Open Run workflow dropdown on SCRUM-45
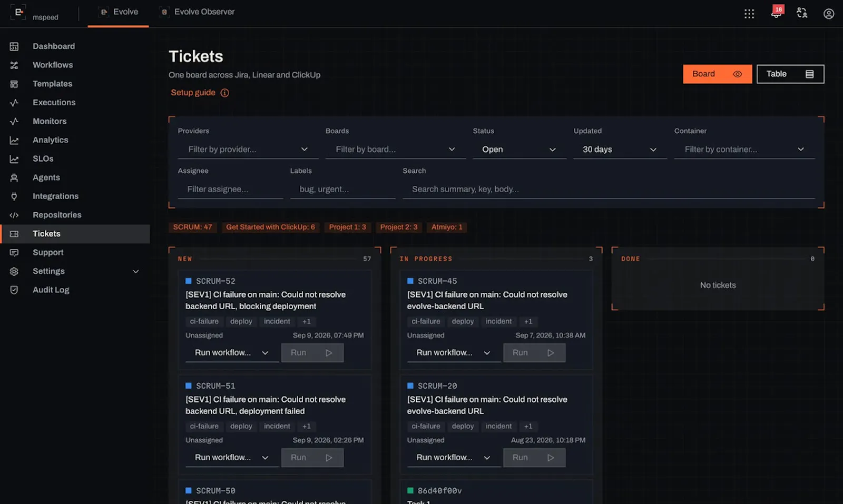Screen dimensions: 843x504 pos(454,353)
